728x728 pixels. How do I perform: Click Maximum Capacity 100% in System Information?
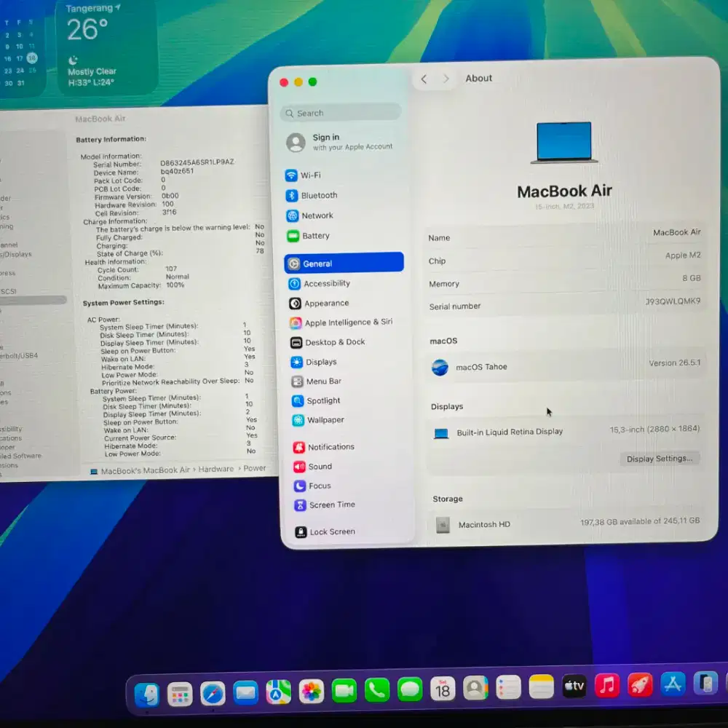pyautogui.click(x=141, y=285)
